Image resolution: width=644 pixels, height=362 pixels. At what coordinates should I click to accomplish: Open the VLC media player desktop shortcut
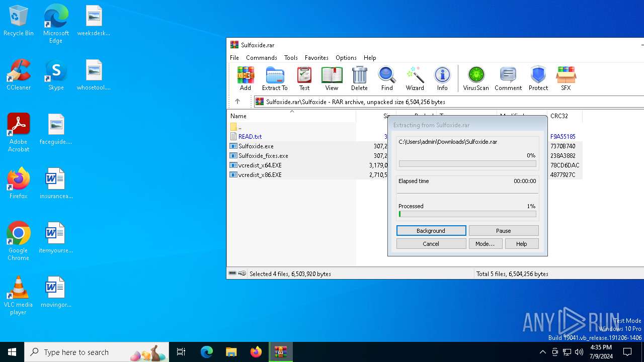pos(19,296)
